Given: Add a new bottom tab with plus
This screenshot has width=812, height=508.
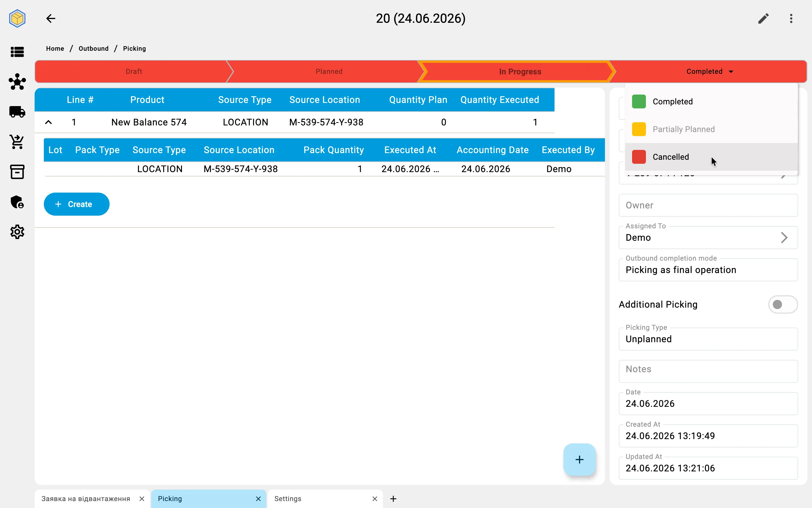Looking at the screenshot, I should click(393, 498).
